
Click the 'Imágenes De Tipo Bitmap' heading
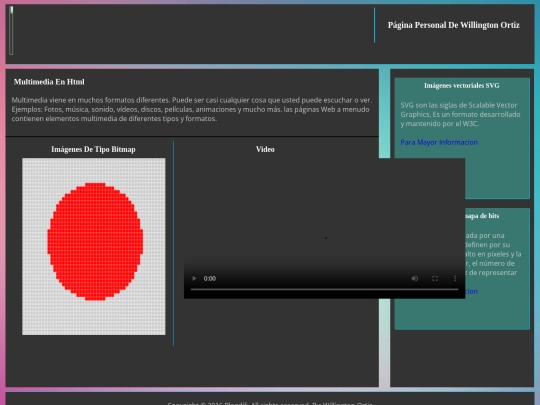click(93, 149)
